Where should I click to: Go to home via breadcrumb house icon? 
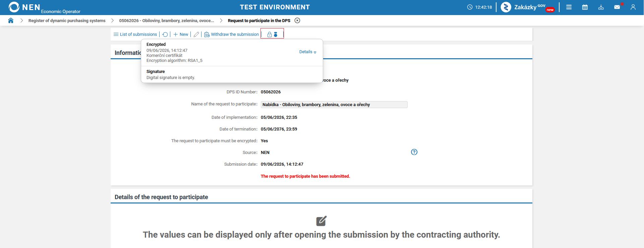click(x=11, y=20)
